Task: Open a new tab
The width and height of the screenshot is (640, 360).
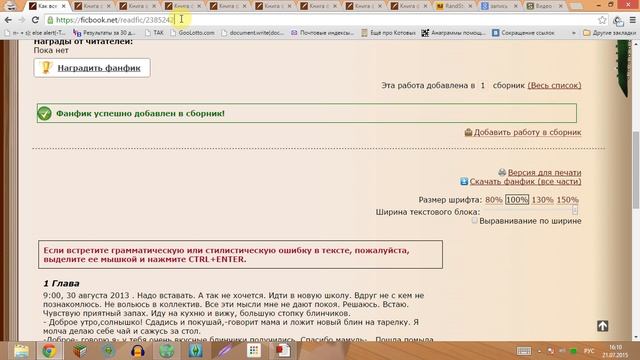Action: point(576,6)
